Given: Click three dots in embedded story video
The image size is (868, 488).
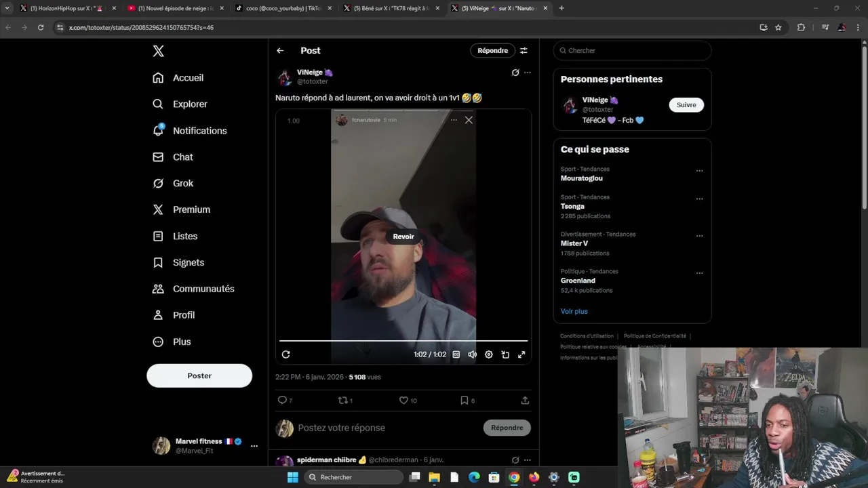Looking at the screenshot, I should (x=454, y=120).
